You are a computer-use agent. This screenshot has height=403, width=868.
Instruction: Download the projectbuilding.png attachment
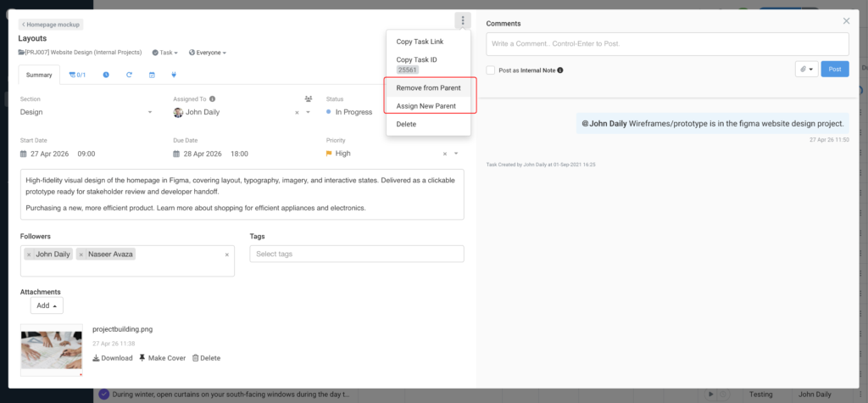point(113,358)
